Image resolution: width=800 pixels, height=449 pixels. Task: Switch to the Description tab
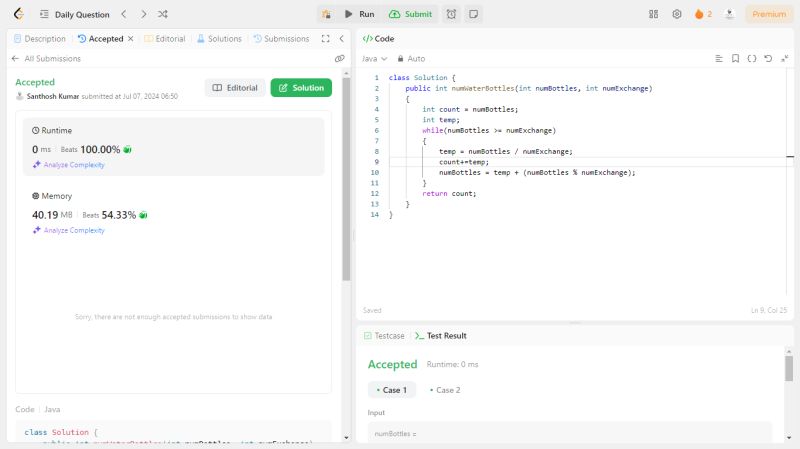40,39
